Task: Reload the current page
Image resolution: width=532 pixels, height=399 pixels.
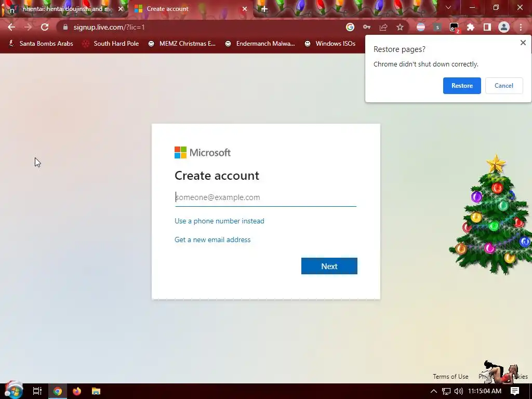Action: [45, 27]
